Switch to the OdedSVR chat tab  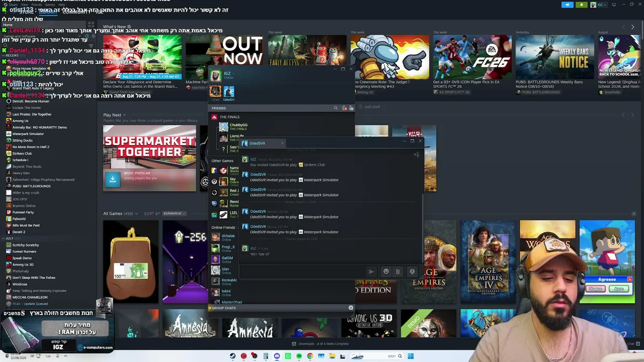(262, 143)
